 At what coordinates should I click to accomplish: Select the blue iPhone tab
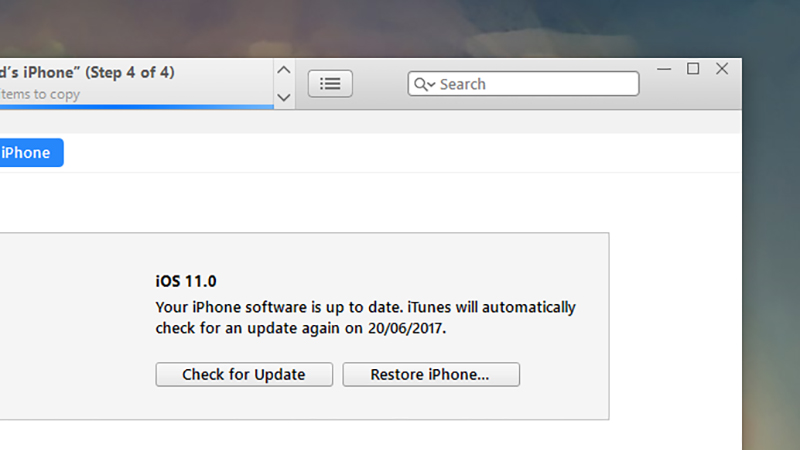[31, 153]
